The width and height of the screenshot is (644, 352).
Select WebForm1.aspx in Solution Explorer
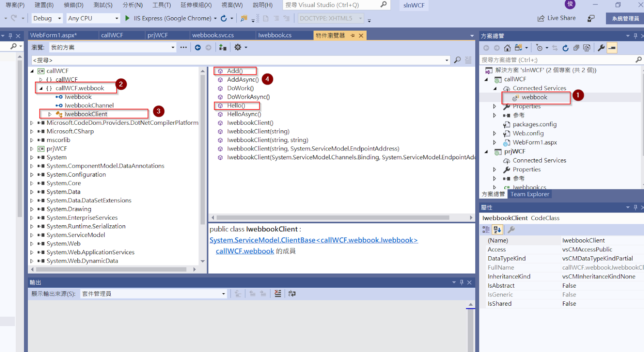pos(535,142)
